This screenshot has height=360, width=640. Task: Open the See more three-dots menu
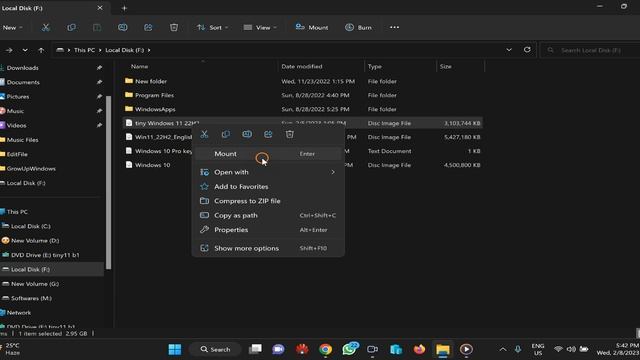pos(394,27)
